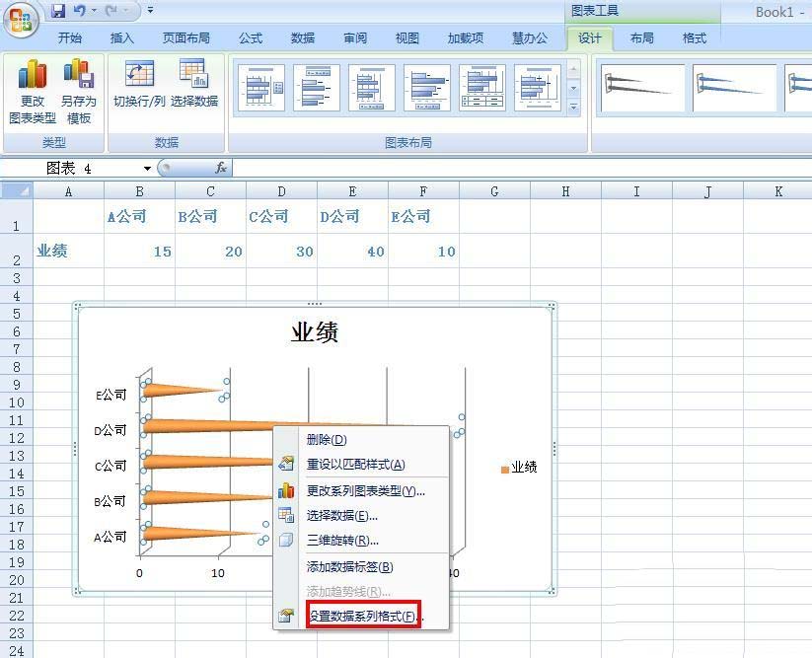Open the Name Box dropdown arrow
Screen dimensions: 812x658
(x=147, y=169)
